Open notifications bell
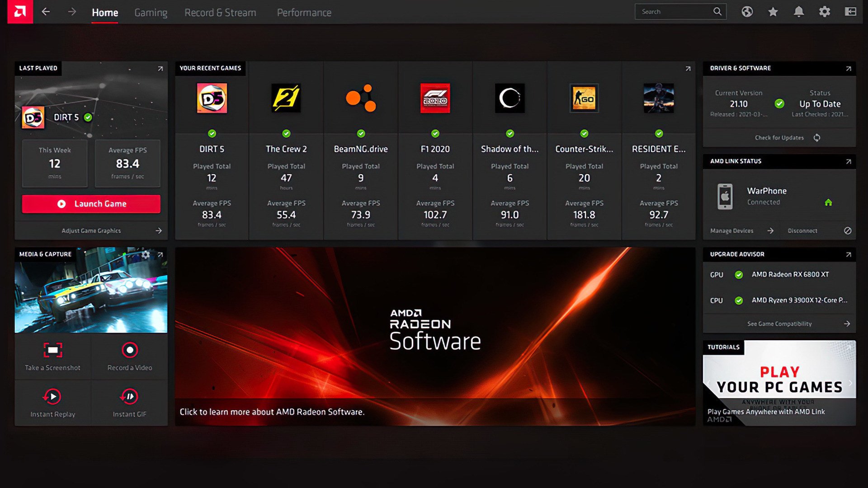 click(798, 12)
